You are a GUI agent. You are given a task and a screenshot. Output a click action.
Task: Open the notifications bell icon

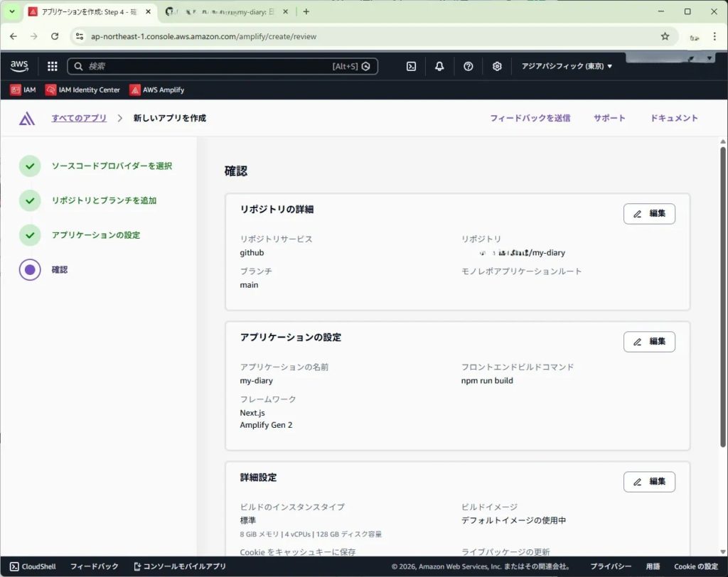[439, 66]
